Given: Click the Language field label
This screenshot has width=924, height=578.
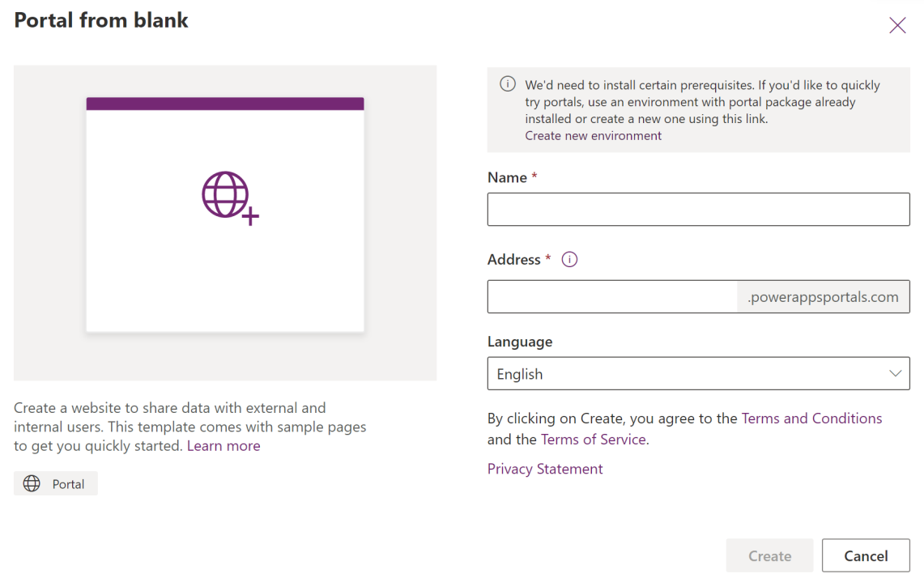Looking at the screenshot, I should pyautogui.click(x=520, y=342).
